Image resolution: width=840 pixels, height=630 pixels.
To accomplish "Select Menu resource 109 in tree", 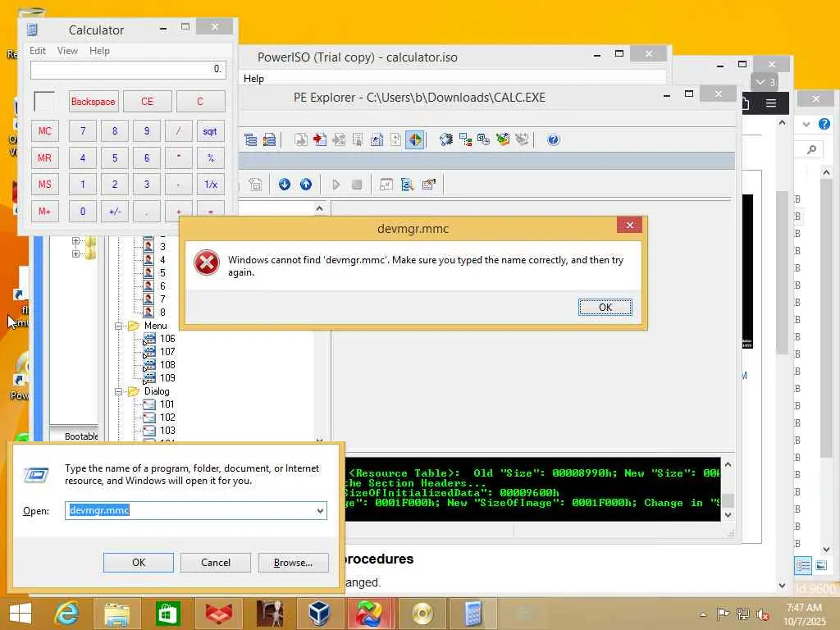I will (167, 377).
